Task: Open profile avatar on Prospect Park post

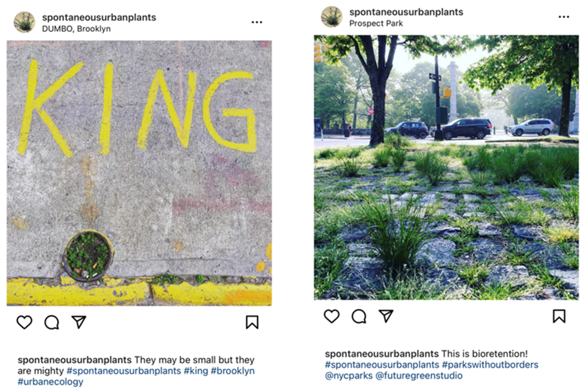Action: [x=332, y=17]
